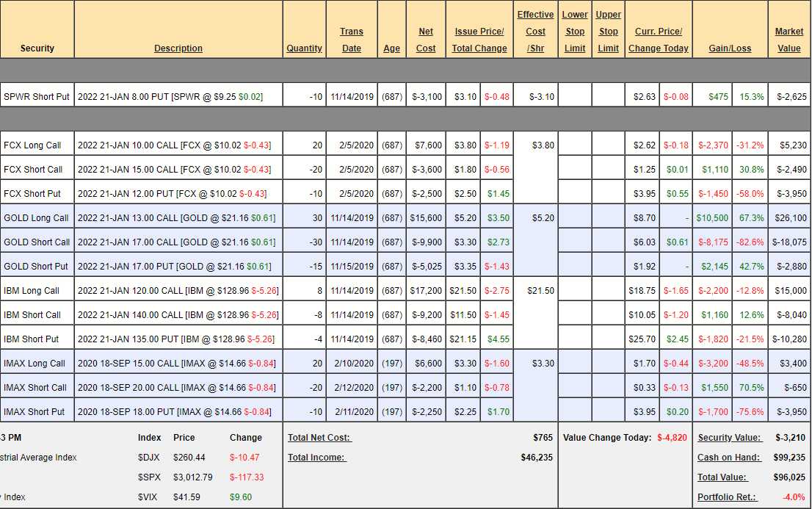This screenshot has height=509, width=812.
Task: Select the SPWR Short Put security cell
Action: click(x=37, y=97)
